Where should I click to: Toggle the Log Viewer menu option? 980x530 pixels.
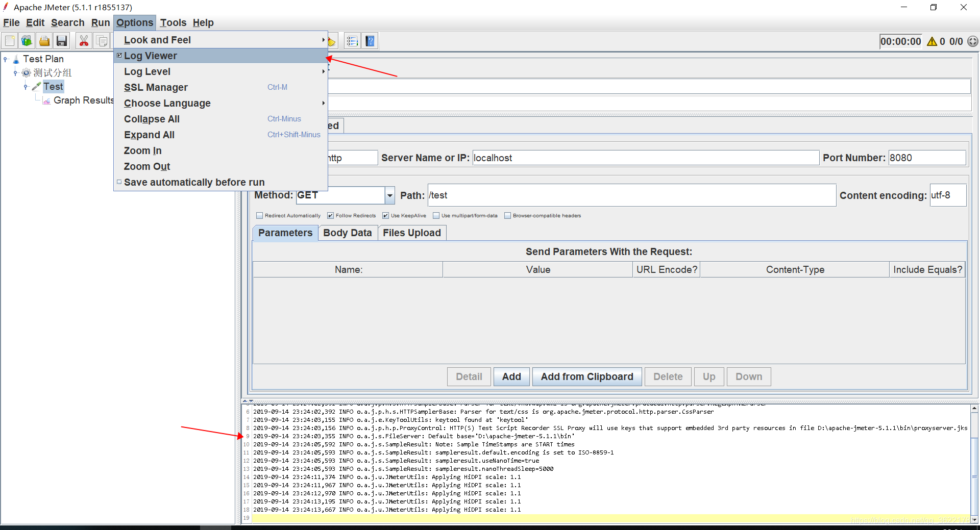click(220, 56)
